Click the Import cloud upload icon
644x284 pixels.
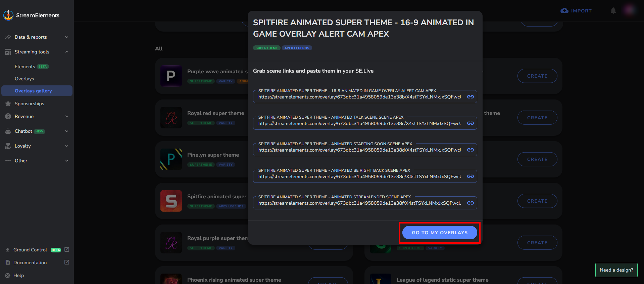[564, 11]
